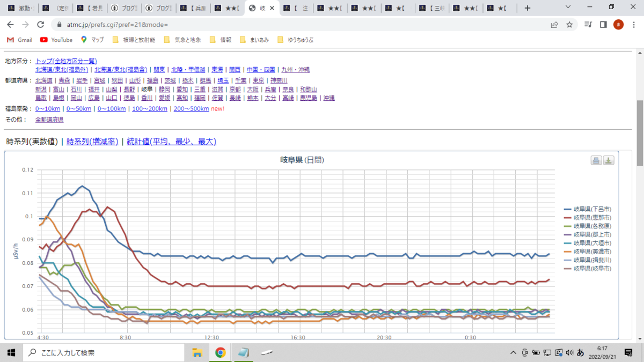Open the YouTube bookmark
644x362 pixels.
click(56, 40)
